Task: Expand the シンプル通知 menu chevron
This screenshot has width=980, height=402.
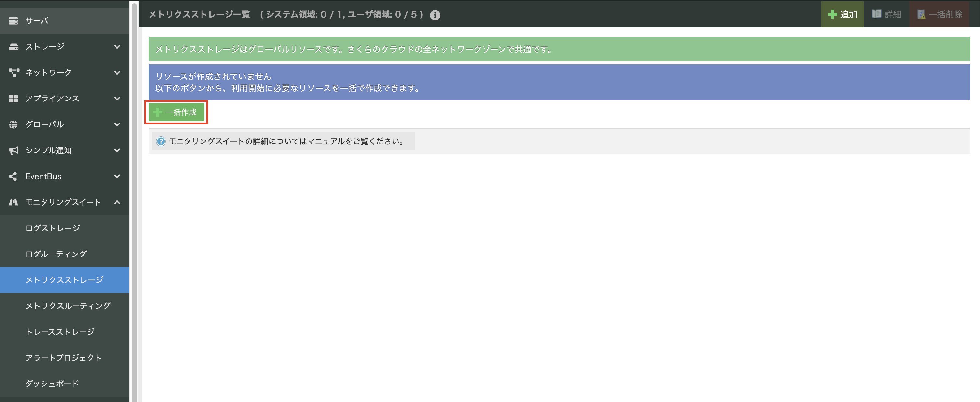Action: [x=117, y=150]
